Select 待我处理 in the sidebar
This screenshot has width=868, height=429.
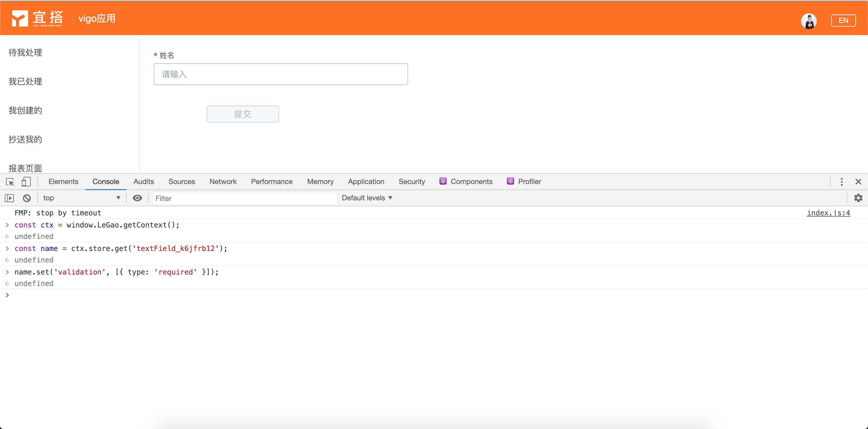click(25, 52)
